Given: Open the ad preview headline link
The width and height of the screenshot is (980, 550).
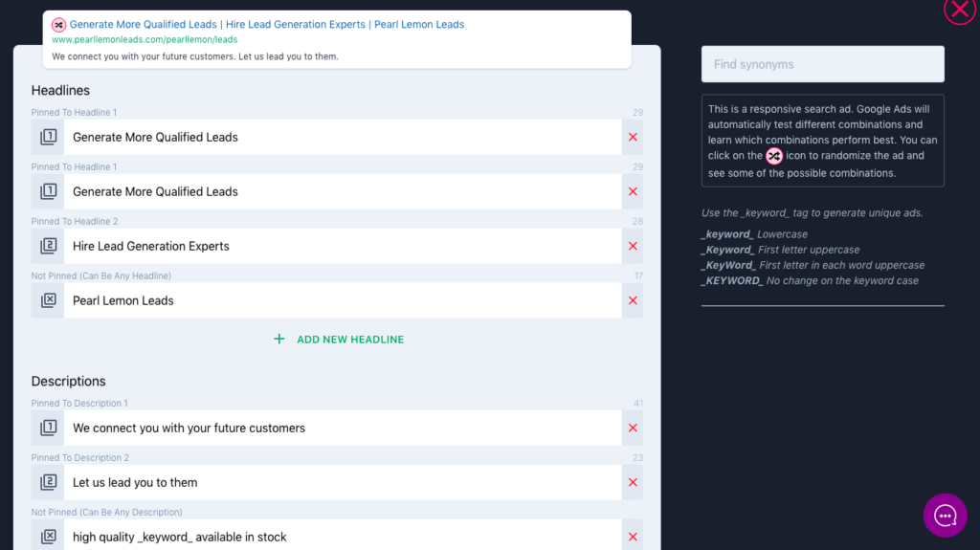Looking at the screenshot, I should [267, 24].
